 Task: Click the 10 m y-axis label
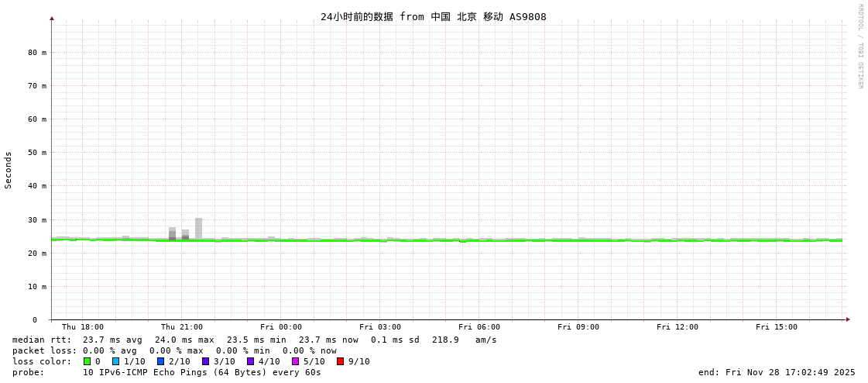37,287
